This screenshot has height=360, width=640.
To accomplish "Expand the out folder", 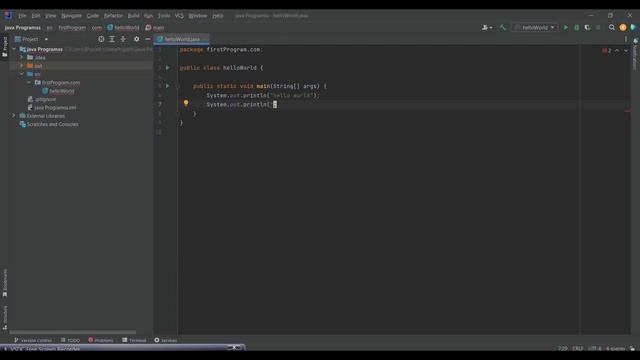I will click(x=22, y=66).
